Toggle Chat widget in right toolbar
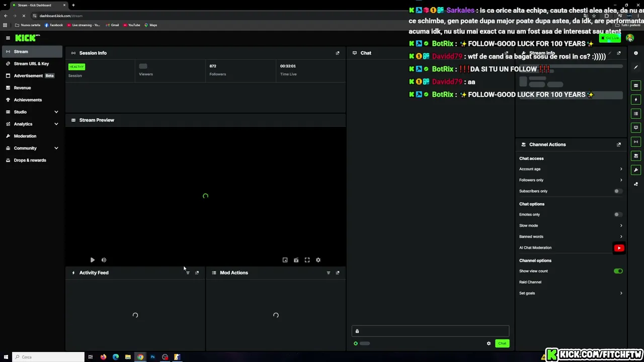The image size is (644, 362). click(636, 128)
